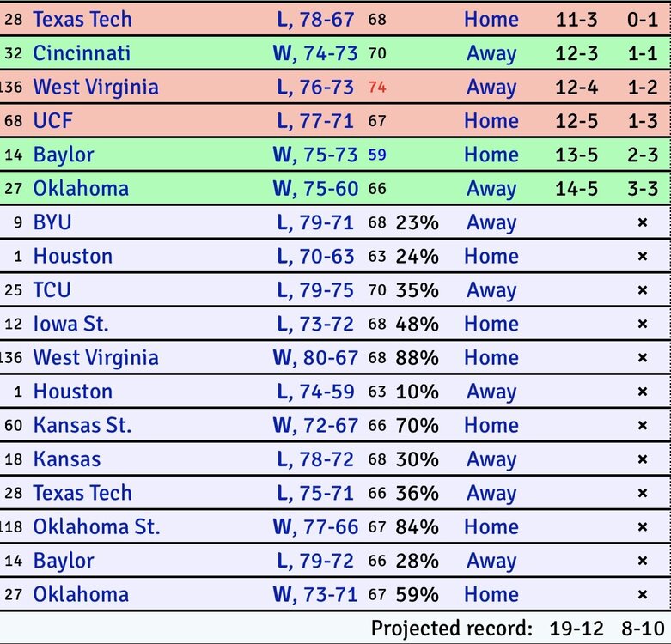Image resolution: width=671 pixels, height=644 pixels.
Task: Click Kansas team link in the 78-72 row
Action: [66, 459]
